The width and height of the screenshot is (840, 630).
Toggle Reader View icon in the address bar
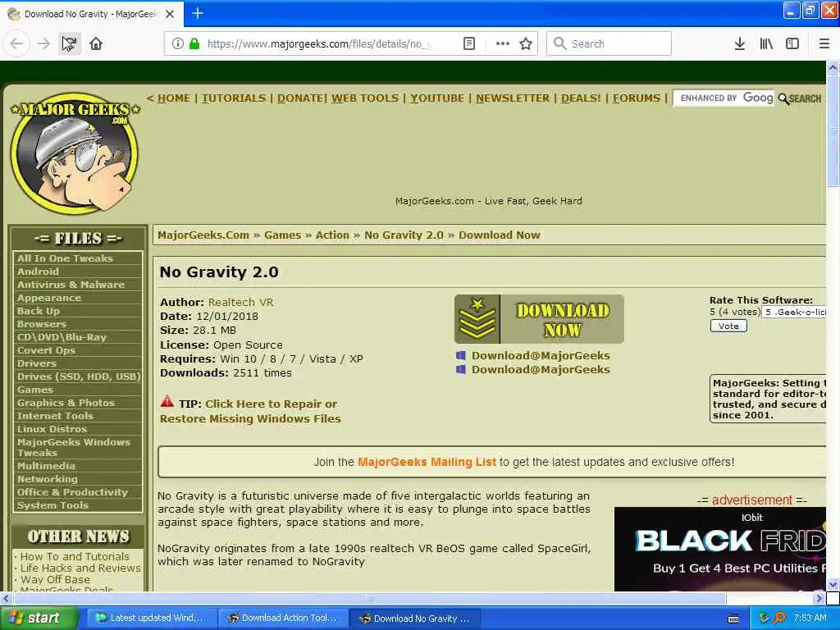pyautogui.click(x=469, y=44)
